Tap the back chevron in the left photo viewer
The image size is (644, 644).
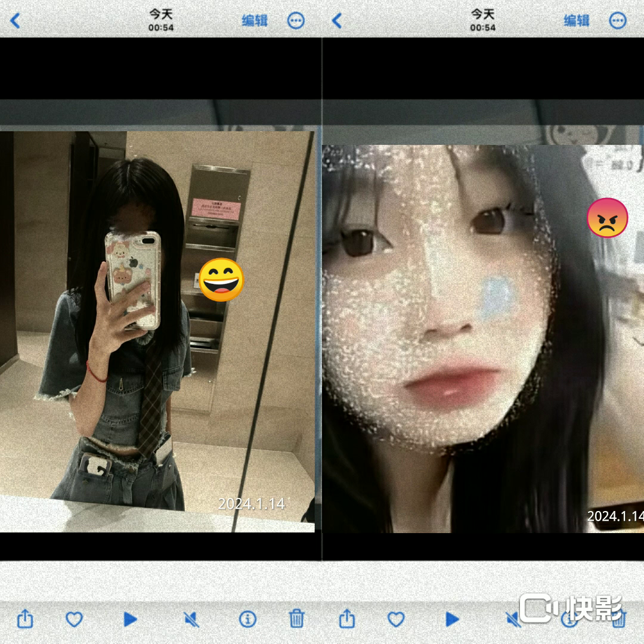point(16,21)
